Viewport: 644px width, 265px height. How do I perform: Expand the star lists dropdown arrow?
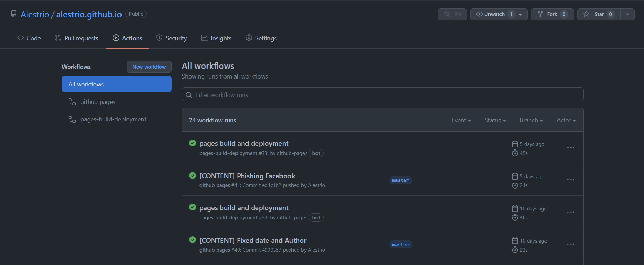(628, 14)
